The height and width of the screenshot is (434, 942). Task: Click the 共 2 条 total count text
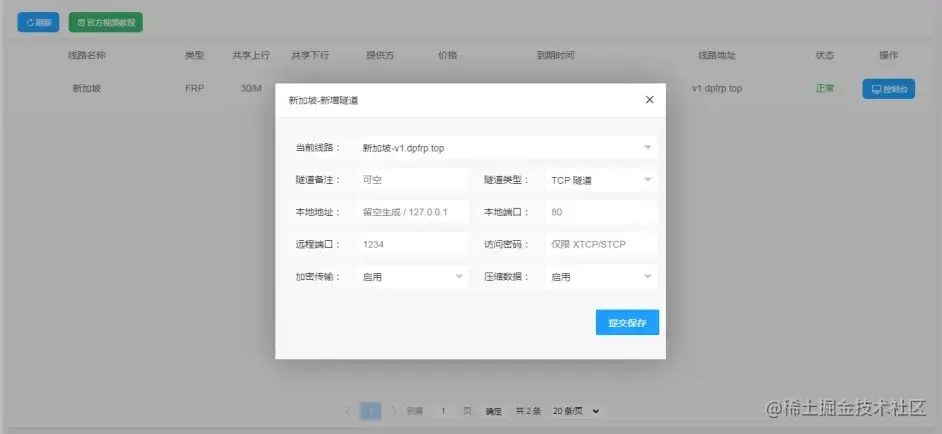(x=528, y=412)
